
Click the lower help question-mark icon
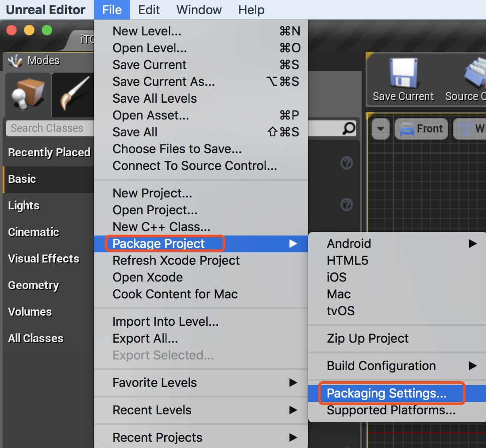pyautogui.click(x=347, y=205)
